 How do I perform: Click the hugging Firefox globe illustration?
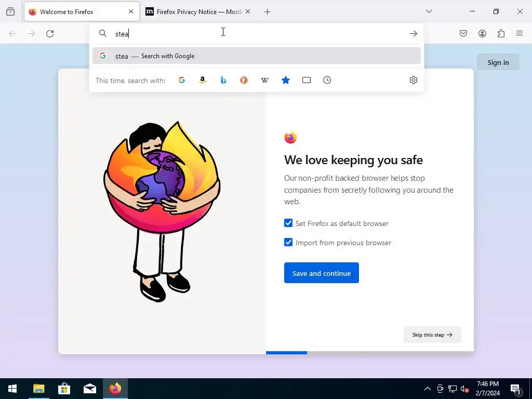point(162,211)
